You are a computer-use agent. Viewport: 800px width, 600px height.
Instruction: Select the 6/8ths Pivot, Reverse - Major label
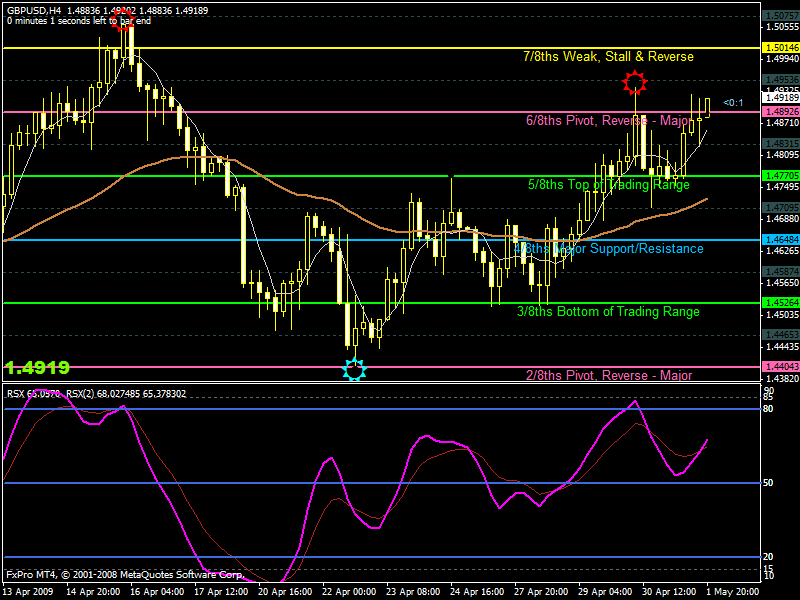(x=610, y=121)
